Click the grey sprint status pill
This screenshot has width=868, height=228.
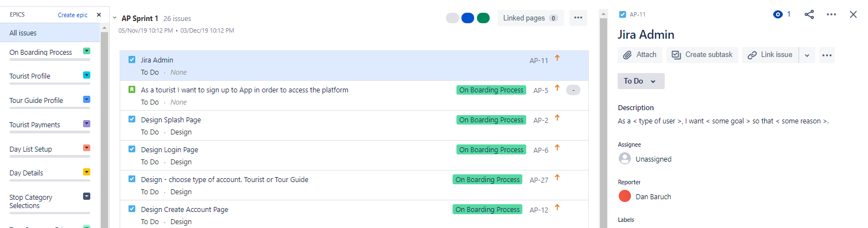tap(453, 18)
